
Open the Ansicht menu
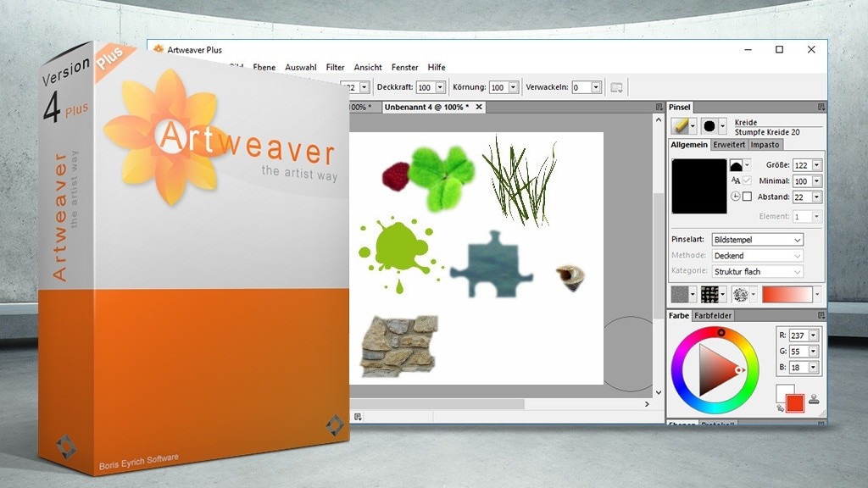pos(368,67)
